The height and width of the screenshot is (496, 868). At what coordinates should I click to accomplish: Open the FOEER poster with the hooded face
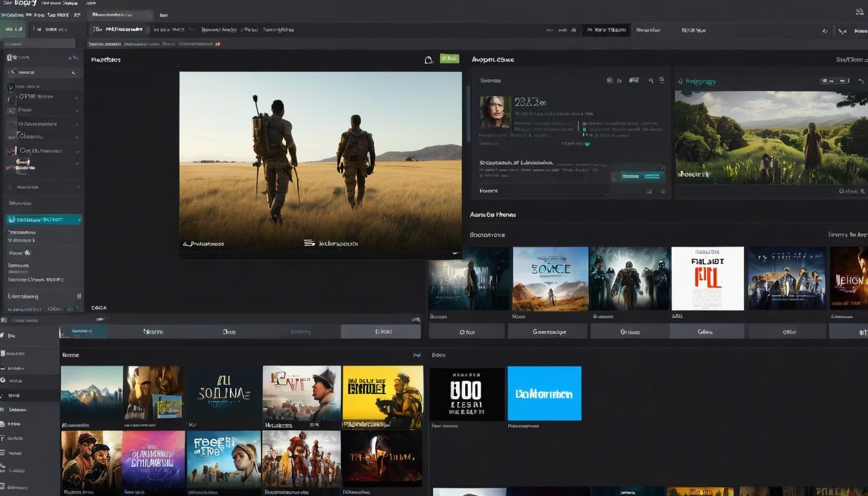point(223,459)
